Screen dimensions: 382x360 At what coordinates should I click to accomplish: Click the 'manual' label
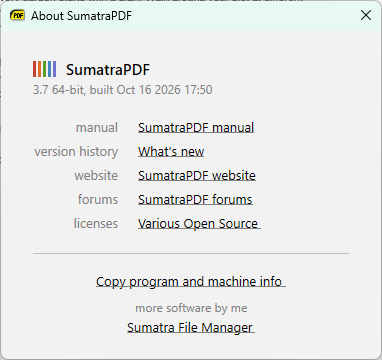tap(97, 128)
